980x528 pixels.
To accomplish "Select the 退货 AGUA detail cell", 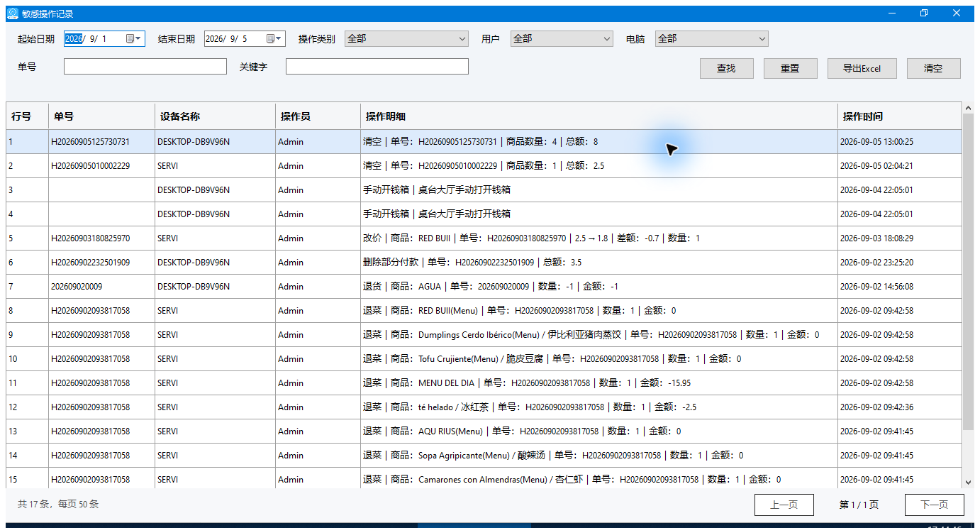I will click(x=599, y=287).
